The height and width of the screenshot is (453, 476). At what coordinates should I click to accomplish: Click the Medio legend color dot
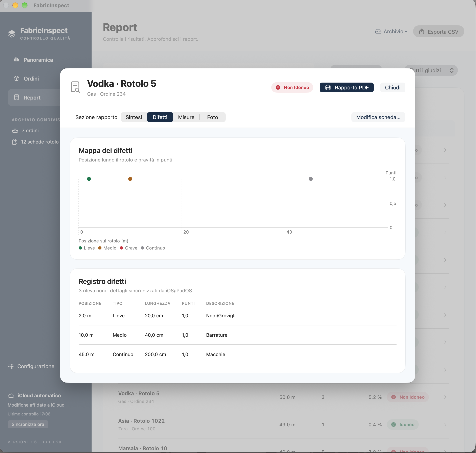tap(100, 248)
